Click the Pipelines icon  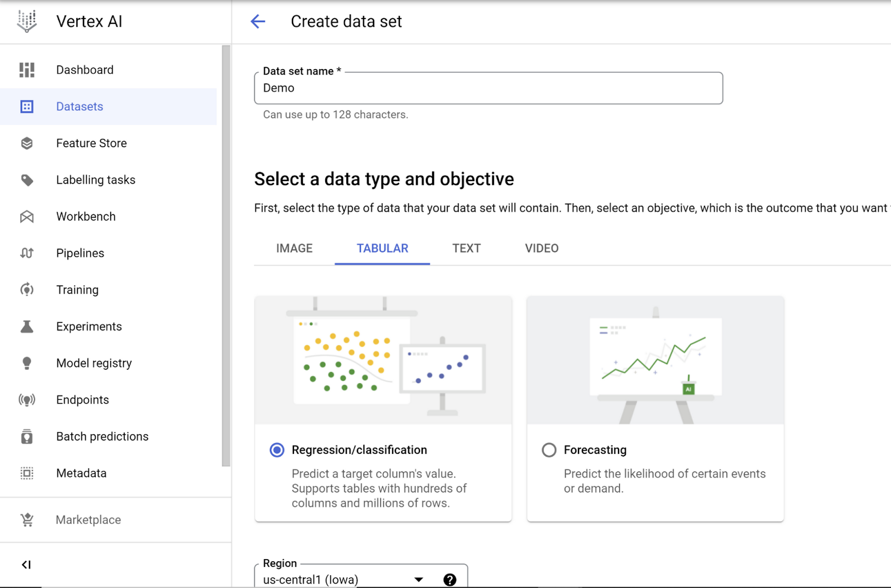tap(27, 253)
